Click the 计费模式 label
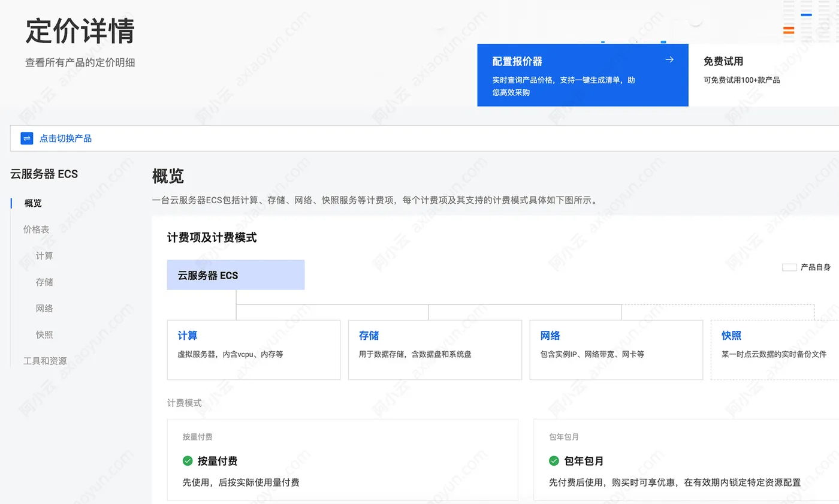This screenshot has height=504, width=839. pyautogui.click(x=185, y=403)
